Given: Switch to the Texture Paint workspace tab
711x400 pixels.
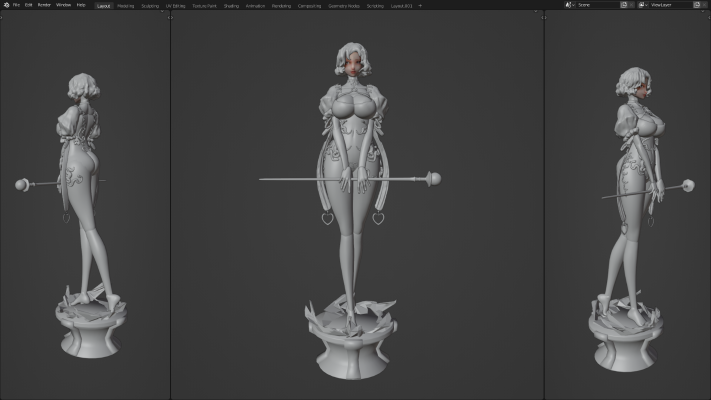Looking at the screenshot, I should click(x=204, y=5).
